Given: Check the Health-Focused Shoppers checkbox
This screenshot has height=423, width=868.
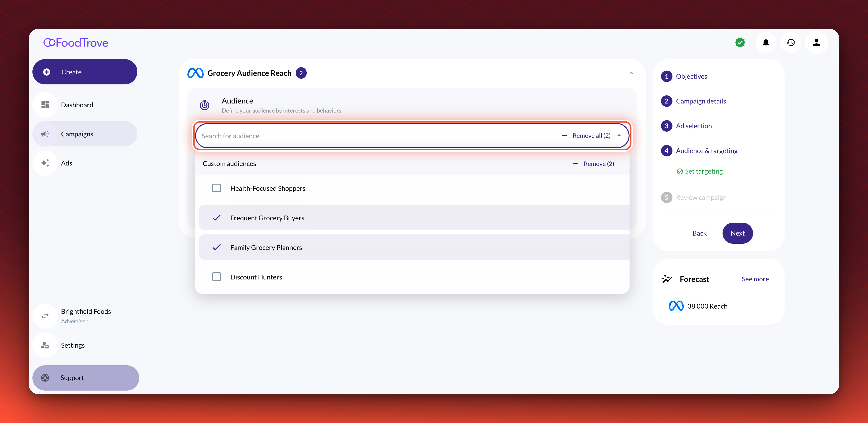Looking at the screenshot, I should (216, 188).
